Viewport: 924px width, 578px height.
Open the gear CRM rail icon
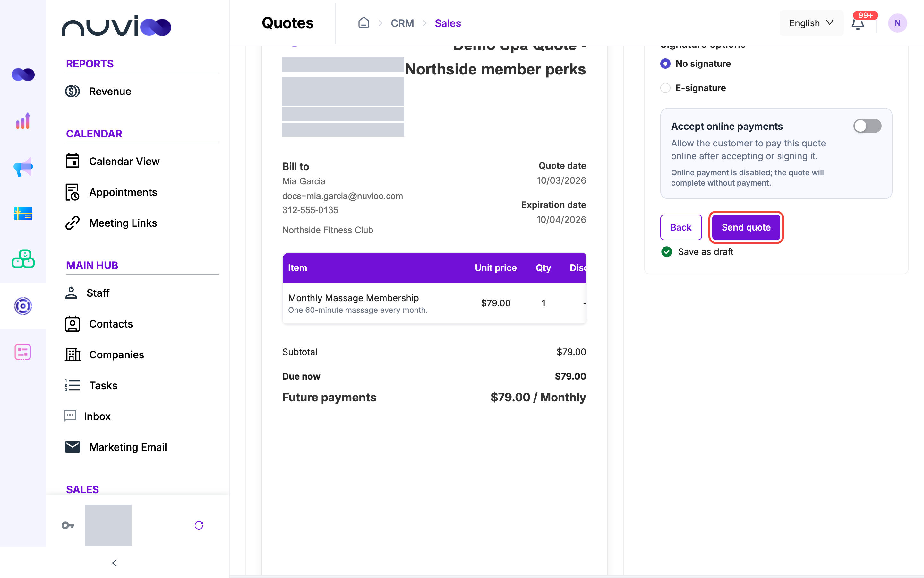pos(23,306)
